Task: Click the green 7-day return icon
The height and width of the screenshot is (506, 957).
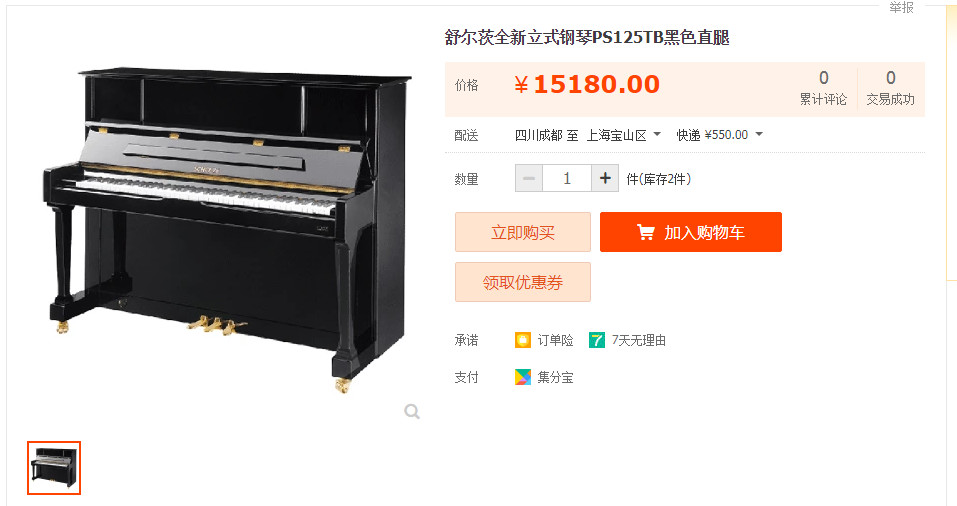Action: click(x=596, y=340)
